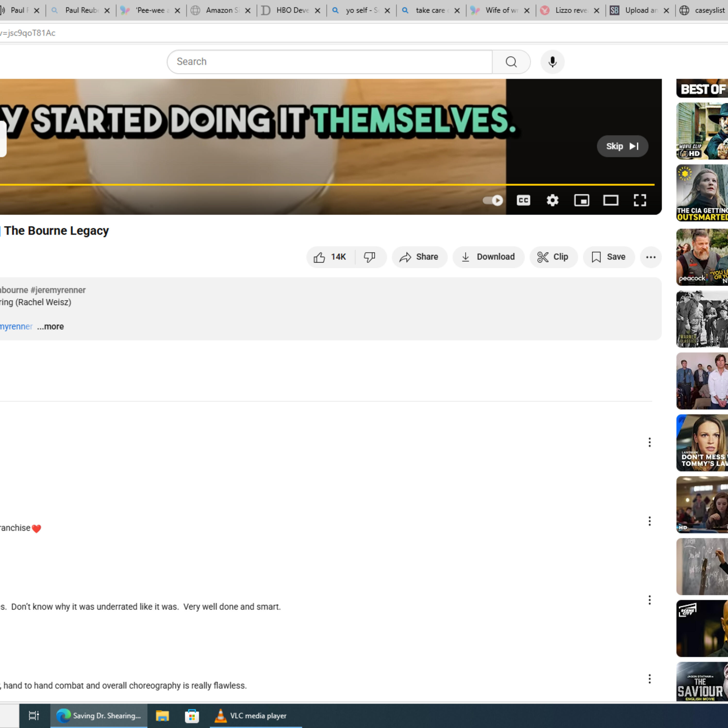Start voice search with microphone icon
Screen dimensions: 728x728
552,62
